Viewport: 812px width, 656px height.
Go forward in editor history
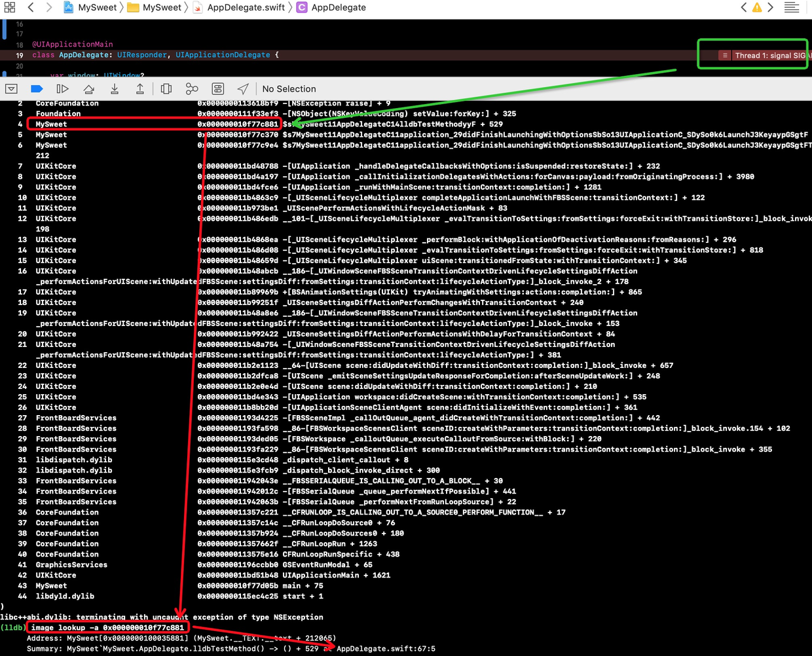pyautogui.click(x=48, y=7)
